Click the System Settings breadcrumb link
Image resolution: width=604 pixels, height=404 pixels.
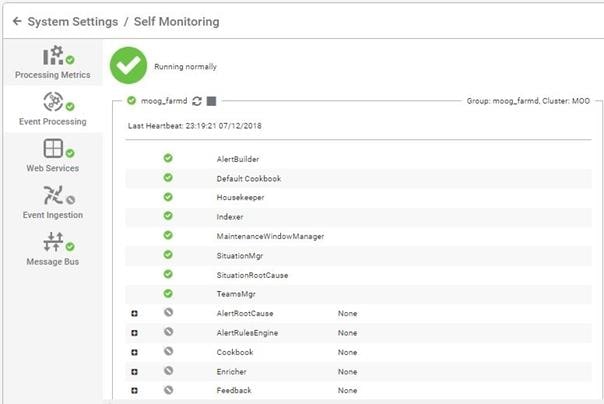tap(73, 22)
